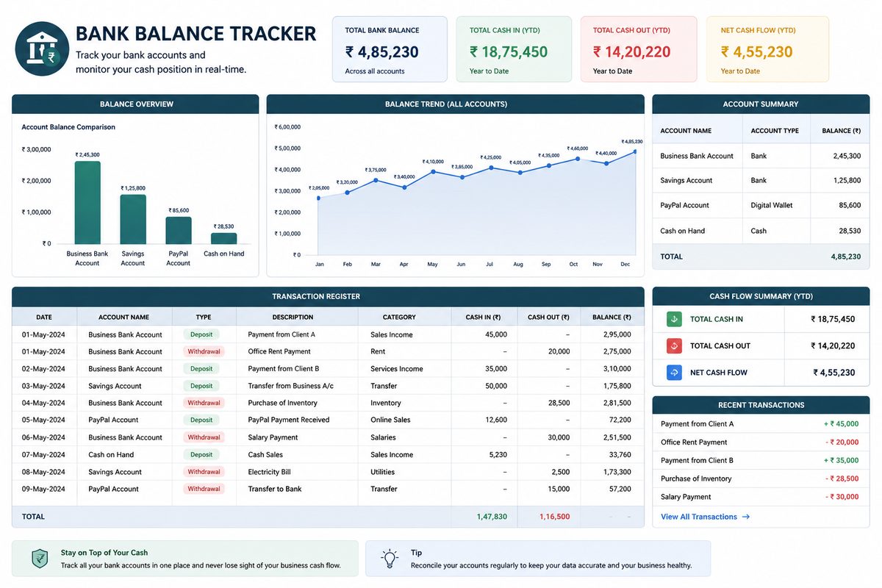Click the DATE column header
The width and height of the screenshot is (882, 588).
(44, 318)
